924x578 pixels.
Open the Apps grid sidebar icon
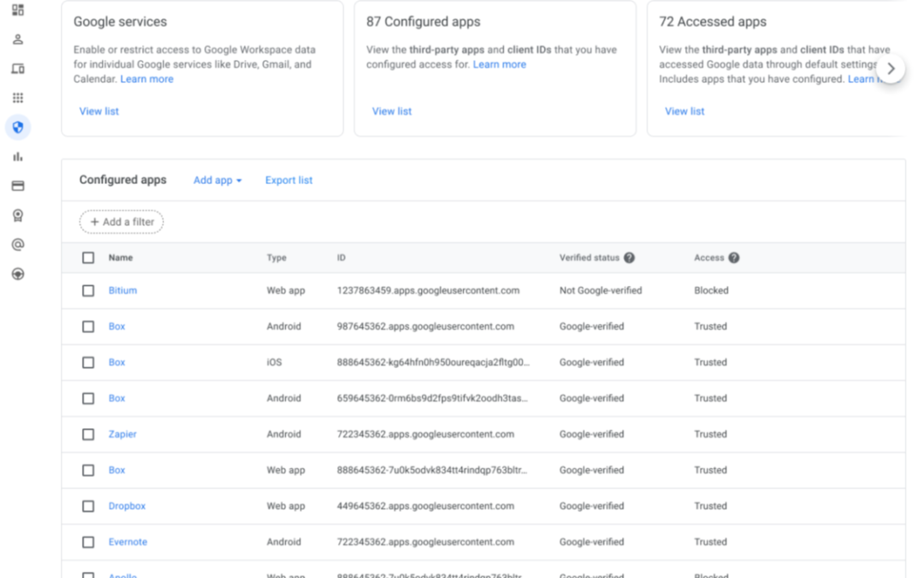(x=18, y=98)
